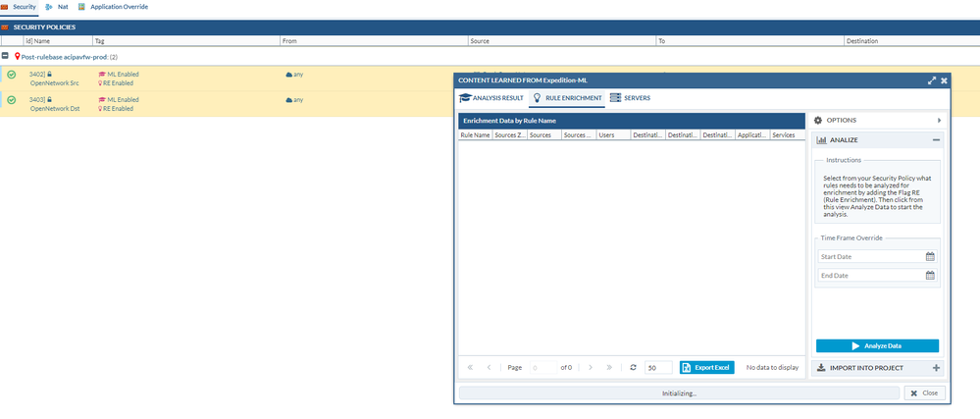This screenshot has width=980, height=419.
Task: Click the page number input field
Action: coord(543,368)
